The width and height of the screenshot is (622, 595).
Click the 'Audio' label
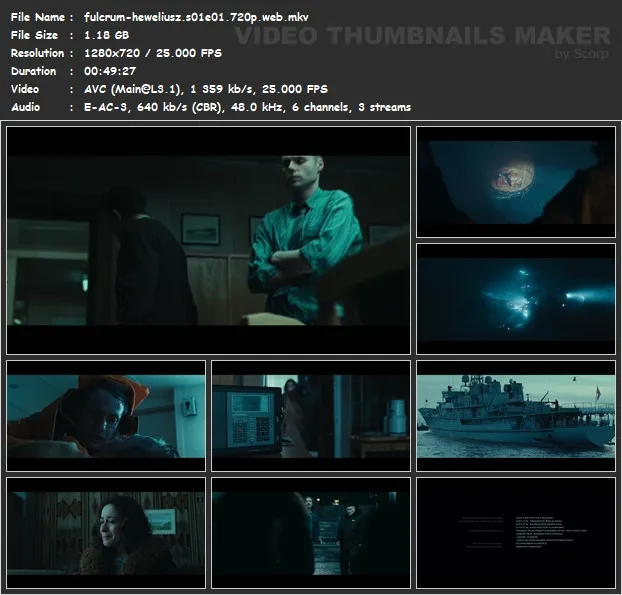(x=26, y=107)
